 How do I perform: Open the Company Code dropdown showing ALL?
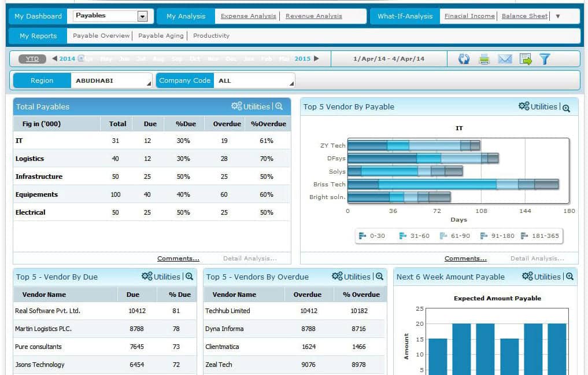pyautogui.click(x=254, y=80)
